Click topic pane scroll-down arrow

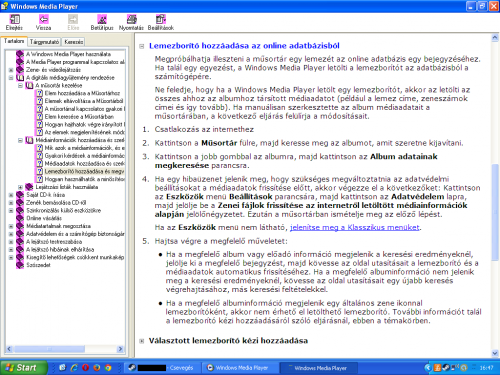pyautogui.click(x=495, y=353)
